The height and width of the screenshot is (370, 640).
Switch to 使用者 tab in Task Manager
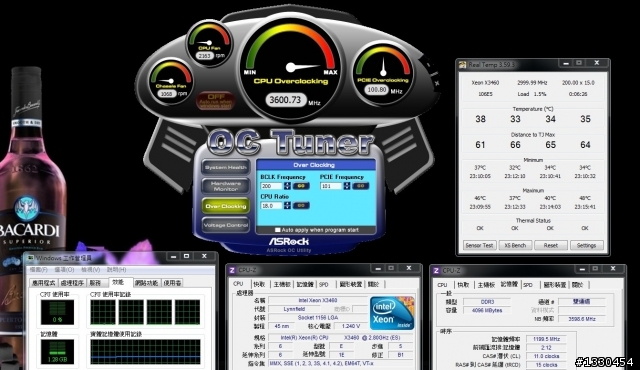tap(172, 283)
